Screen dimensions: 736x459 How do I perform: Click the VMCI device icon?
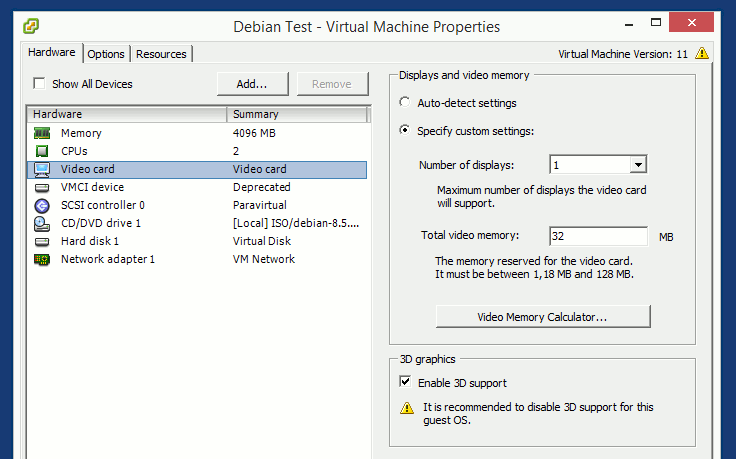(42, 188)
